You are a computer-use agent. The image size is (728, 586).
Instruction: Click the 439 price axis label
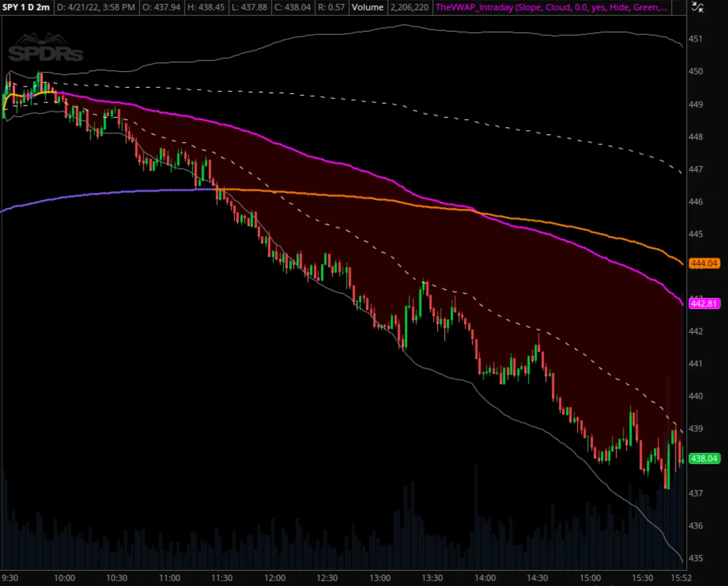point(696,428)
